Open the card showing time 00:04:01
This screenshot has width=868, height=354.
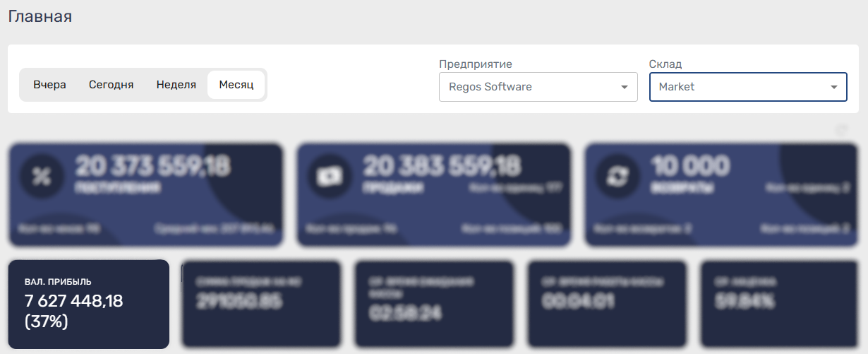coord(607,304)
